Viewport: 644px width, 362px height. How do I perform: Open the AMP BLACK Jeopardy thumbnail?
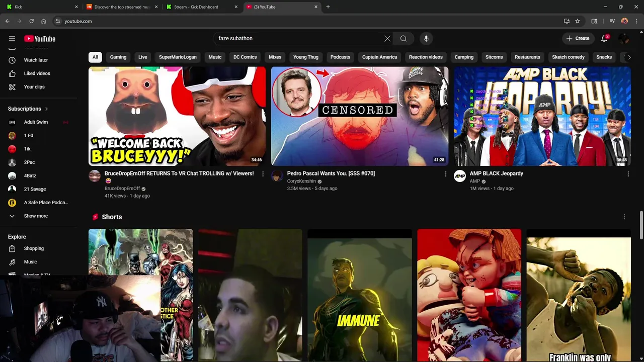(x=542, y=116)
